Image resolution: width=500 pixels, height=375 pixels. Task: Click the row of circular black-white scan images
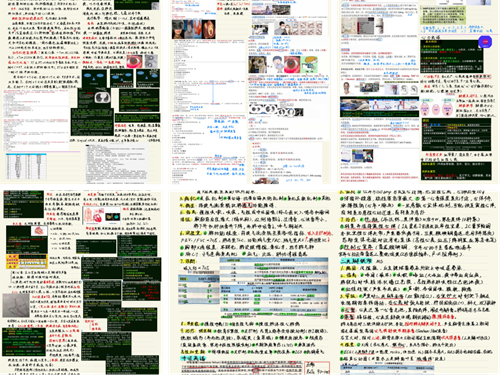(x=276, y=111)
